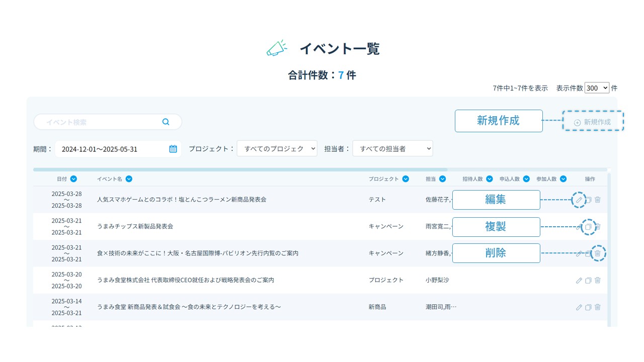Edit the CEO就任 戦略発表会 event row
Image resolution: width=644 pixels, height=362 pixels.
[579, 280]
